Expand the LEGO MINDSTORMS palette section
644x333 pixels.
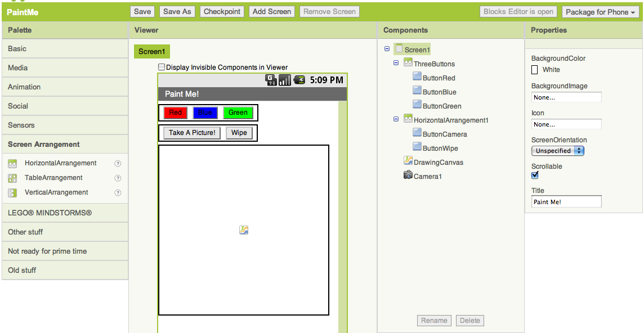click(x=65, y=213)
